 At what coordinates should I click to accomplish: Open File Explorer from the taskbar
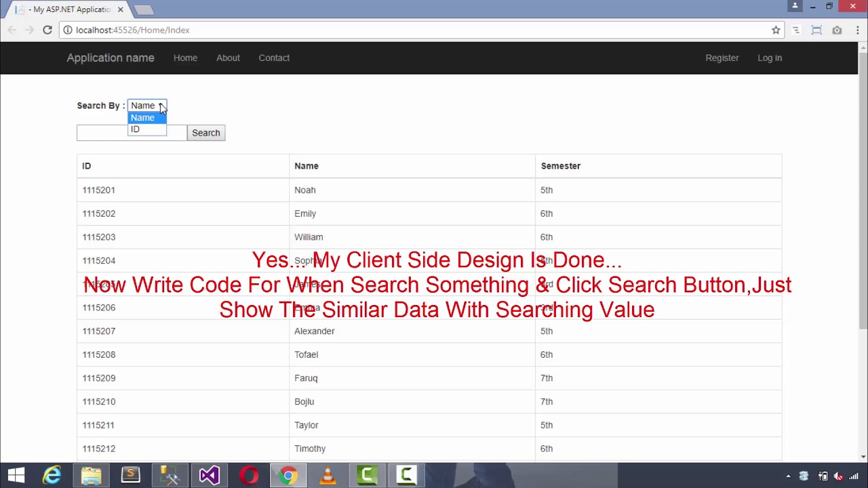tap(91, 475)
